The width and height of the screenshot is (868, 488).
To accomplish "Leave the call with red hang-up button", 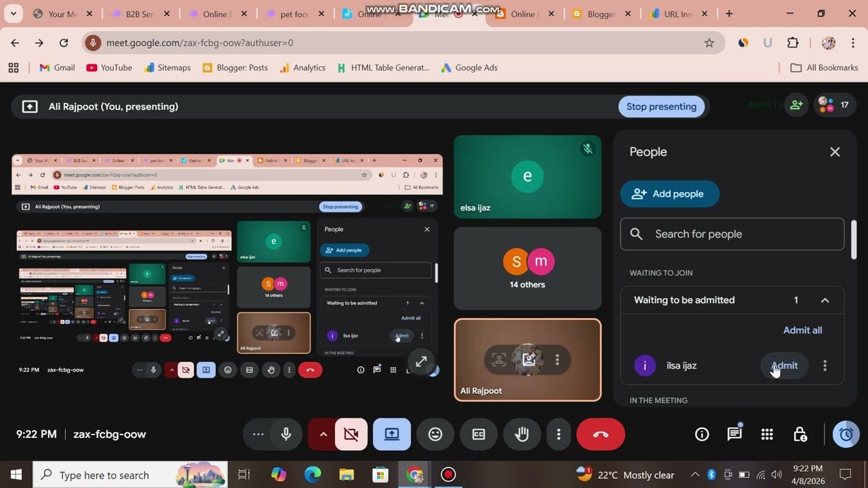I will tap(601, 434).
